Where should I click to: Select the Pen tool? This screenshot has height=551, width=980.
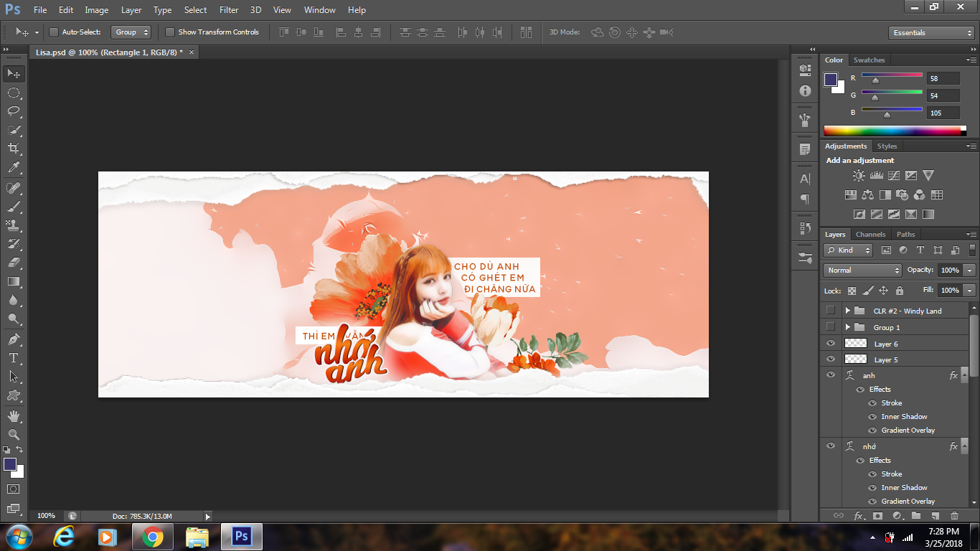pyautogui.click(x=14, y=339)
